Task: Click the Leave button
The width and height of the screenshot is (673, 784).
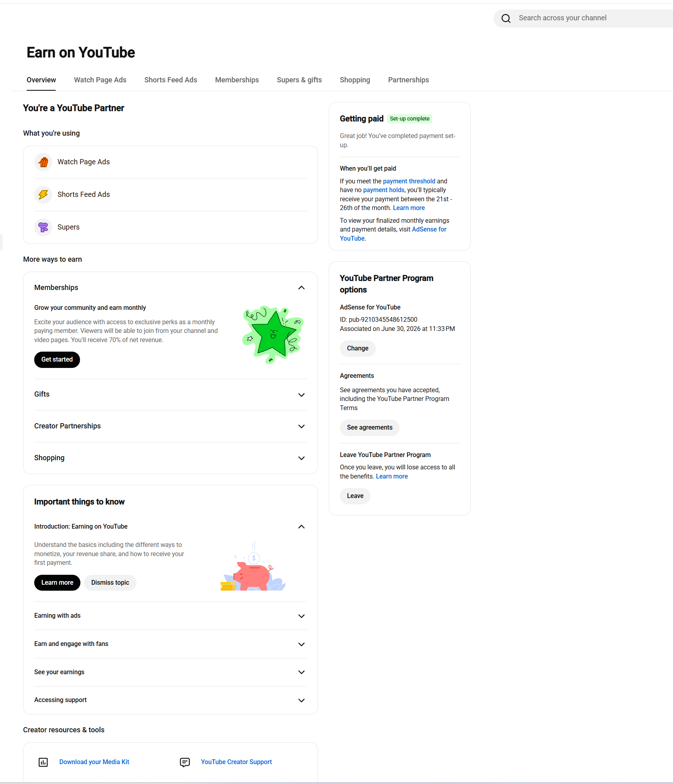Action: (x=355, y=496)
